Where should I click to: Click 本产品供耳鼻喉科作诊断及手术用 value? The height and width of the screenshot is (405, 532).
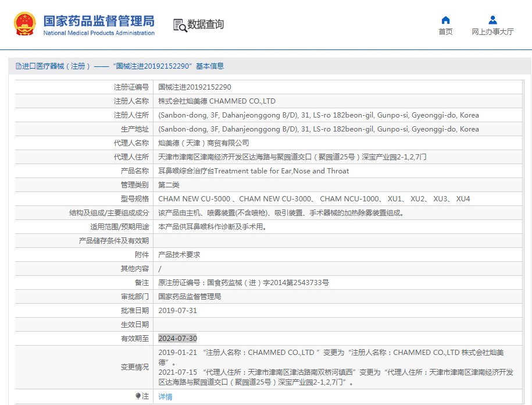212,227
